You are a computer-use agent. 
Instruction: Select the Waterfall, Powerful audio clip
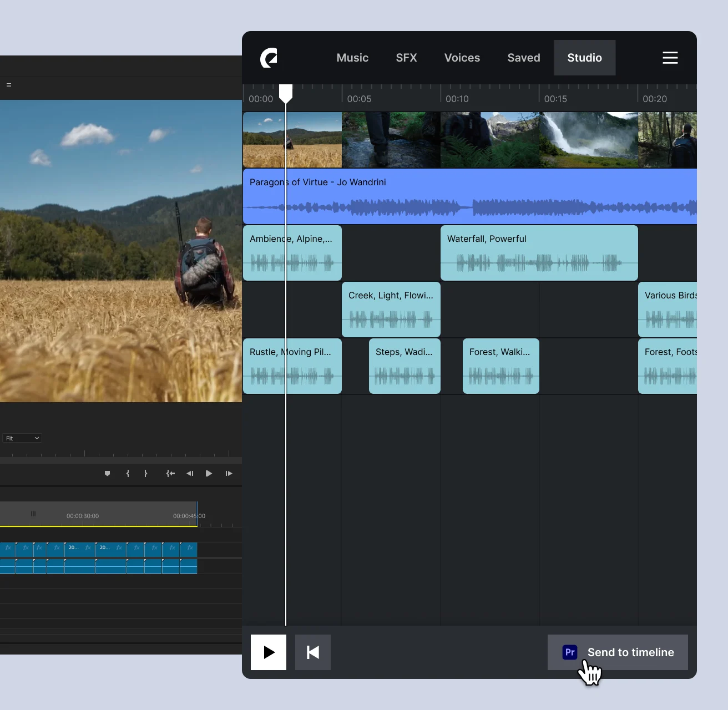[x=539, y=253]
